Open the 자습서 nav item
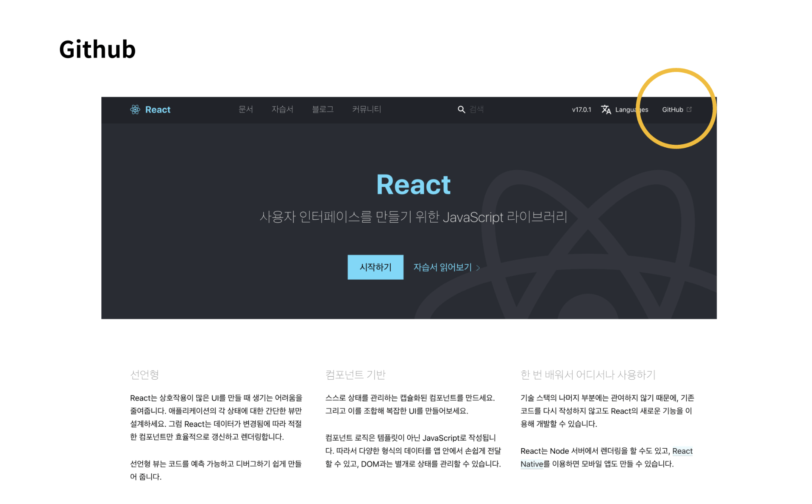 click(x=282, y=109)
